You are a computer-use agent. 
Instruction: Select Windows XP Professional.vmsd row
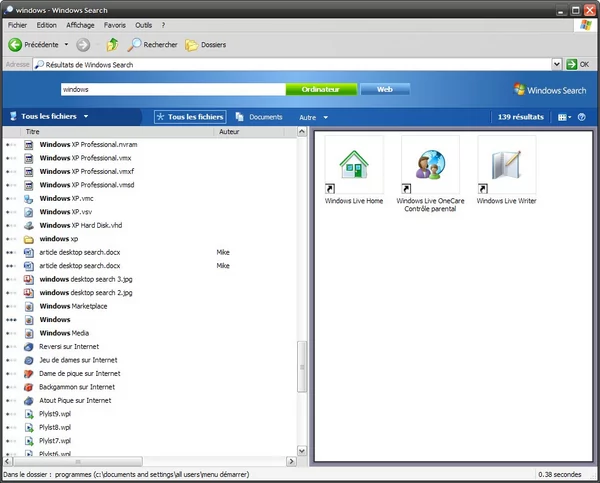[149, 185]
